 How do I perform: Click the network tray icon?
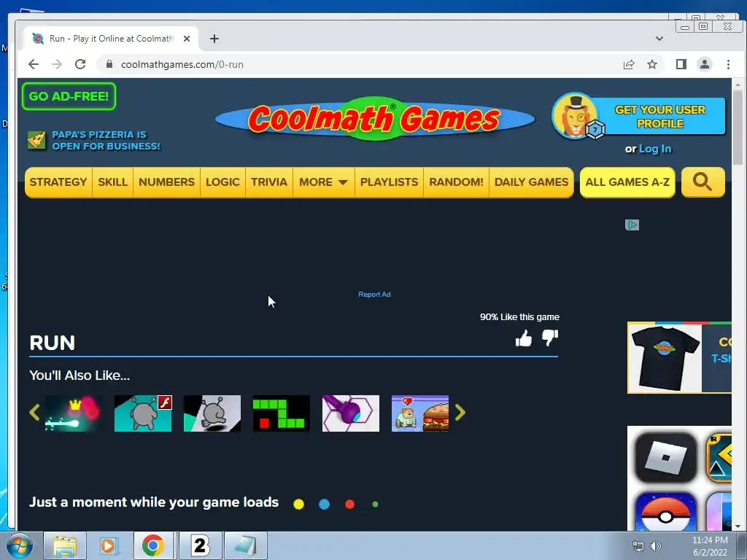tap(638, 546)
